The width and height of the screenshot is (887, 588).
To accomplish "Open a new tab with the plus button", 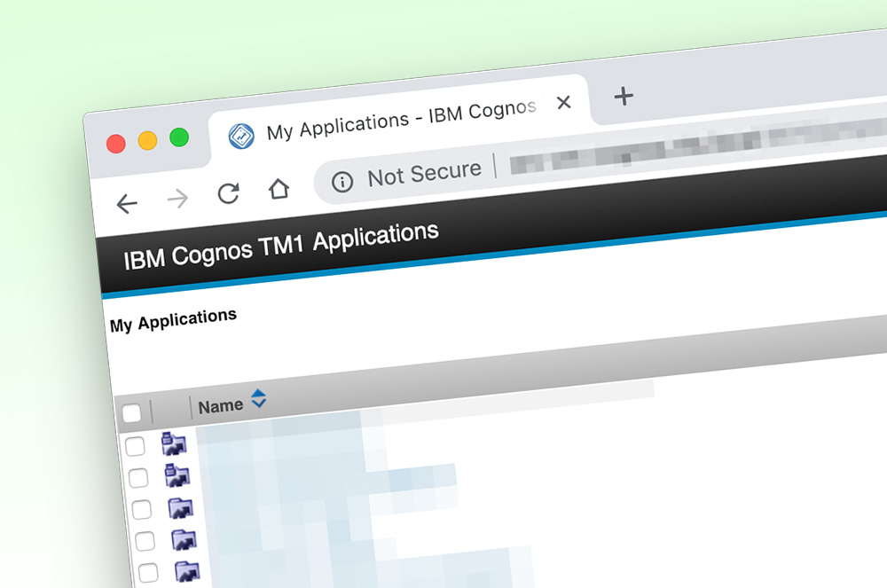I will [624, 96].
